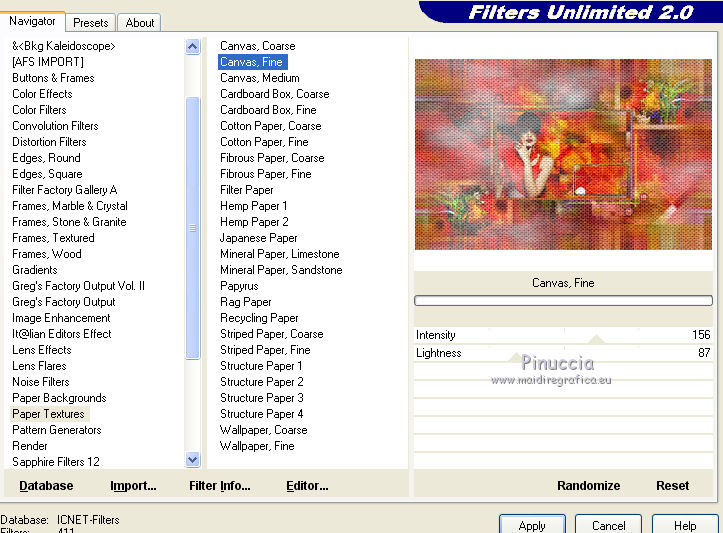Viewport: 723px width, 533px height.
Task: Choose Mineral Paper, Sandstone filter
Action: (x=281, y=270)
